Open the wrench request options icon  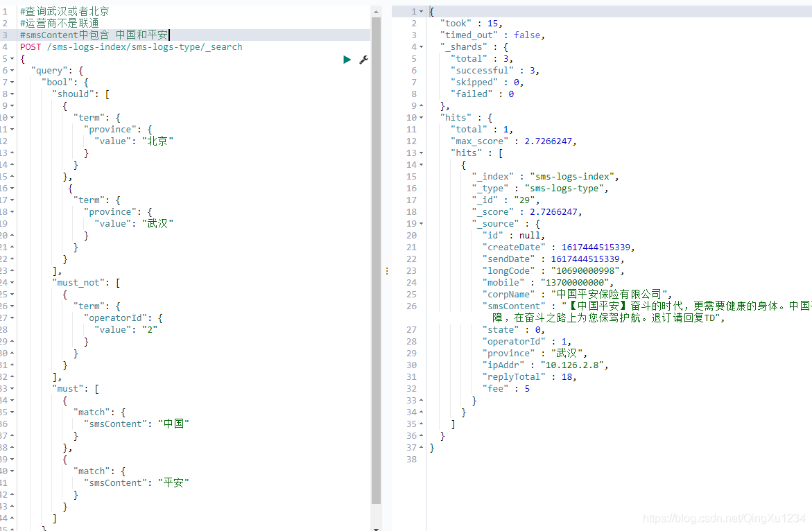coord(363,60)
